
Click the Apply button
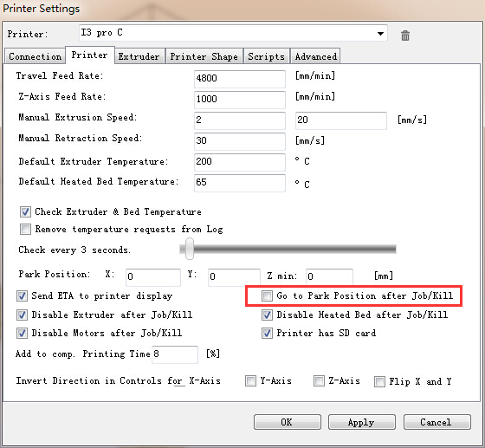click(x=362, y=422)
